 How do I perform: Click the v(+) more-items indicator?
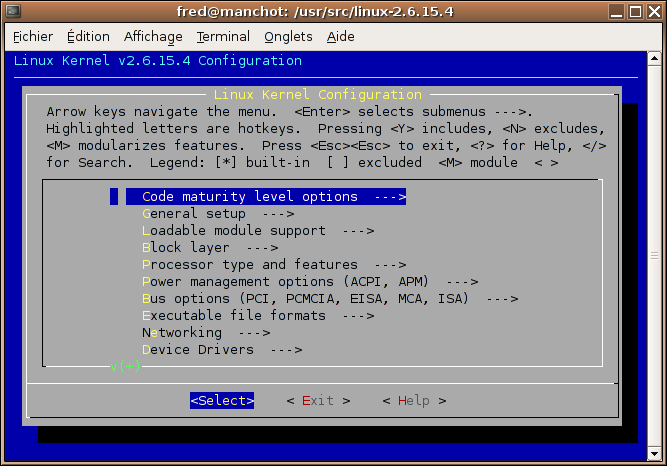coord(125,366)
